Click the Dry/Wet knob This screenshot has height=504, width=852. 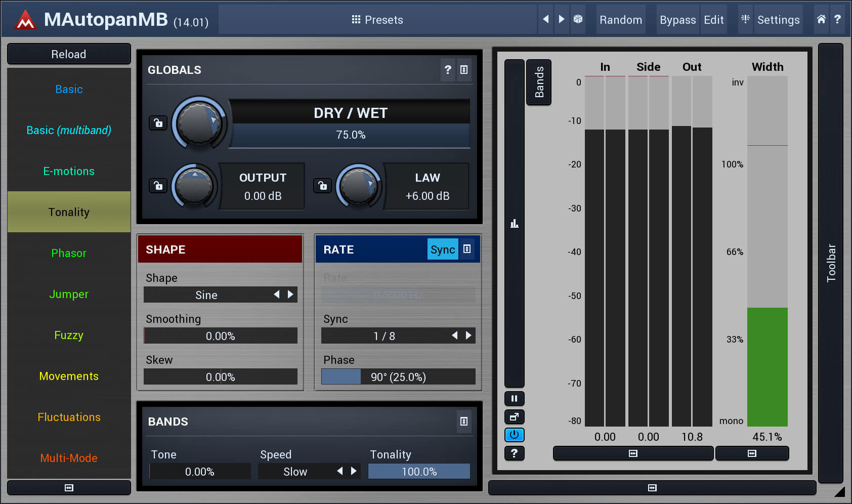(199, 122)
